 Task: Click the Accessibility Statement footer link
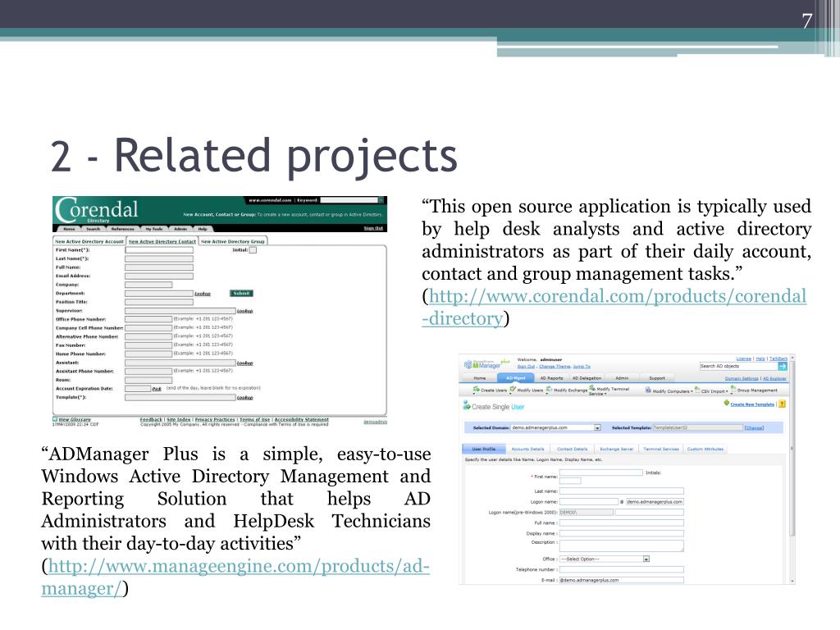(x=302, y=419)
